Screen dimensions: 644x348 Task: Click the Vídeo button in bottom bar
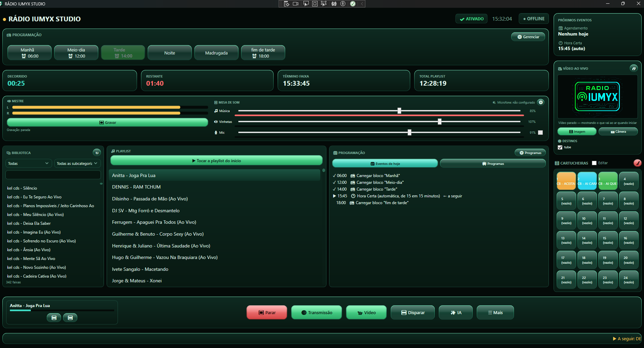point(366,312)
